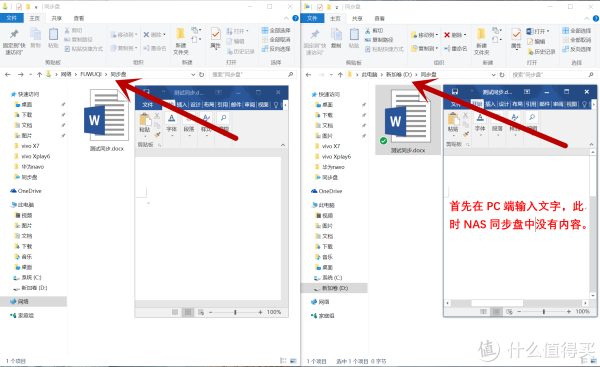Click Format Painter brush in the right Word window

pos(465,134)
